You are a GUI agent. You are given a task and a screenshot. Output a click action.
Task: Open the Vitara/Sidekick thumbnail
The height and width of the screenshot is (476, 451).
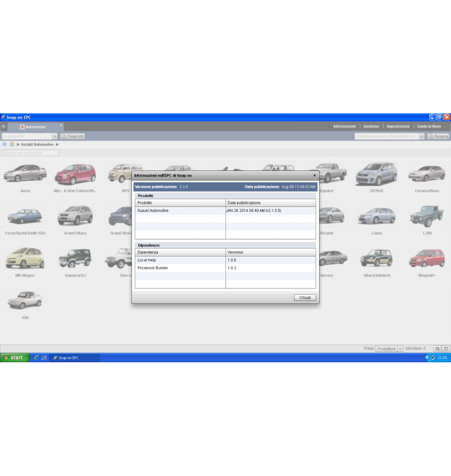[x=376, y=258]
